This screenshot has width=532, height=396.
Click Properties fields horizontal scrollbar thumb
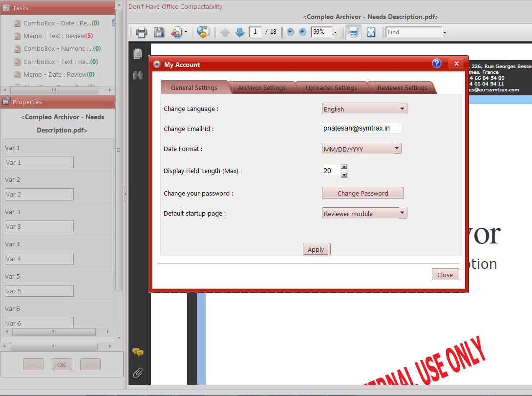(54, 332)
